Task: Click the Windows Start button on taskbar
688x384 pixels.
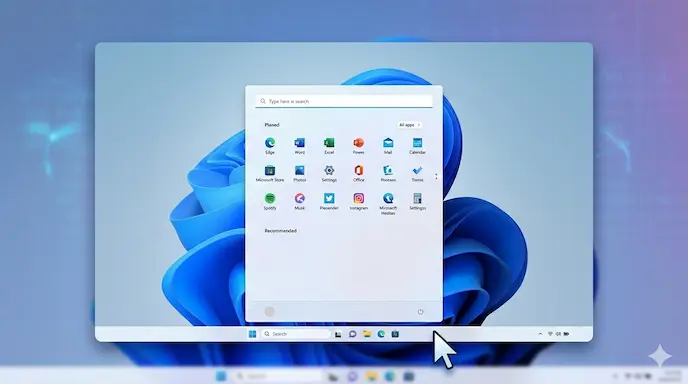Action: pyautogui.click(x=252, y=334)
